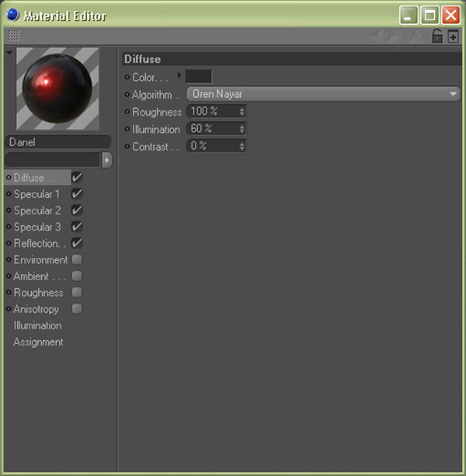Click the Illumination 60 % value field

click(216, 129)
